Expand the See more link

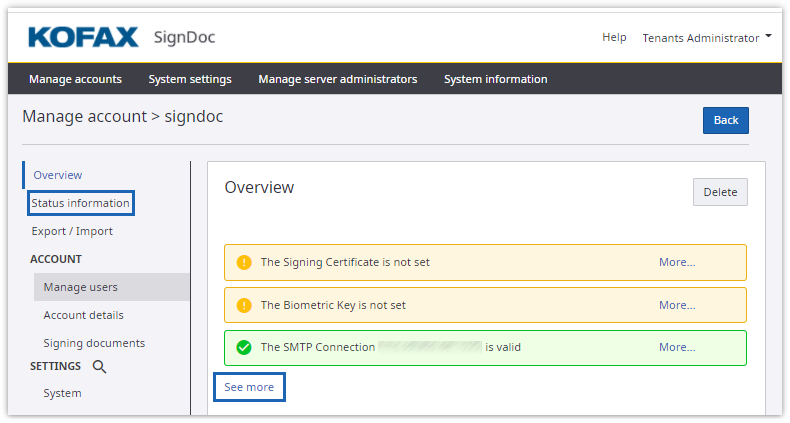click(249, 387)
